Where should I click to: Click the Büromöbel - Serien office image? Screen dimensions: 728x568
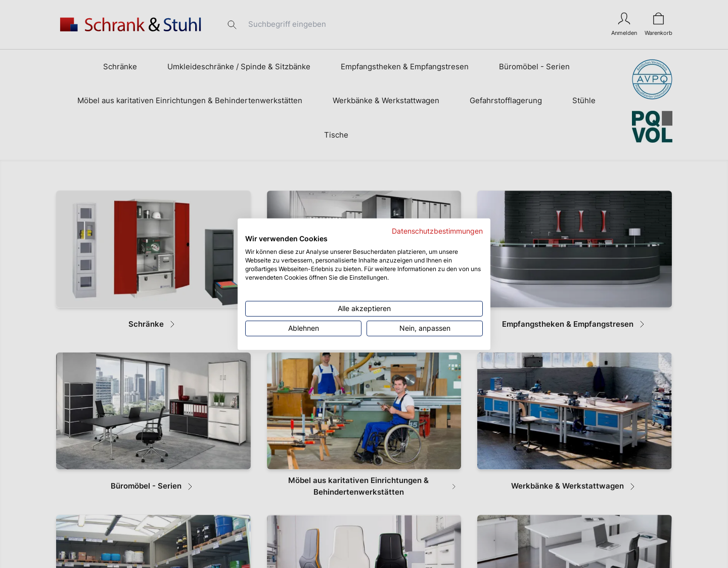pos(153,411)
